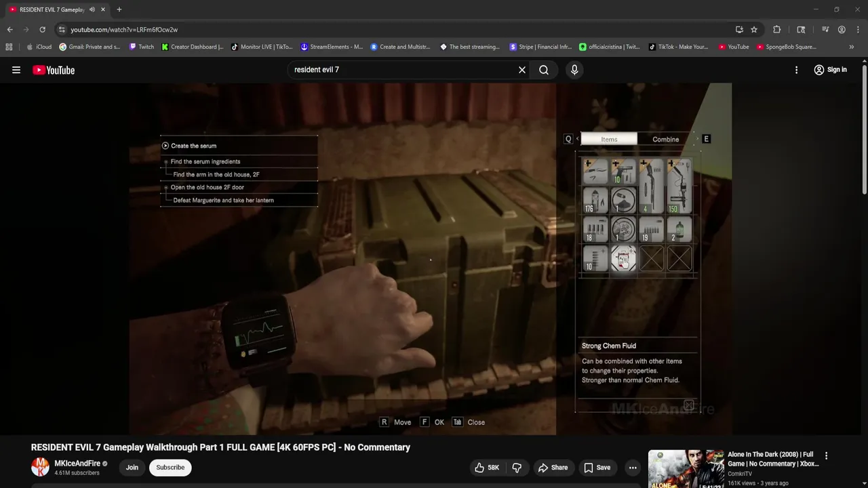Click 'Open the old house 2F door' objective
The height and width of the screenshot is (488, 868).
point(207,187)
